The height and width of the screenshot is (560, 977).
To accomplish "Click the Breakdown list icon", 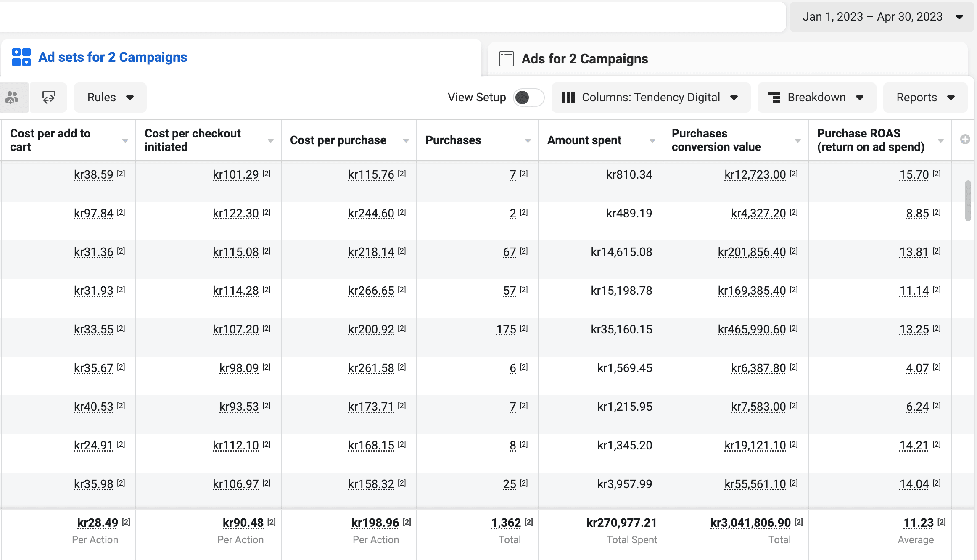I will coord(774,98).
